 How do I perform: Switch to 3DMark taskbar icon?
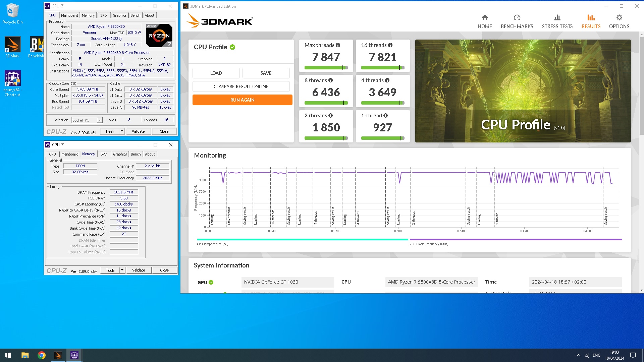click(x=58, y=355)
